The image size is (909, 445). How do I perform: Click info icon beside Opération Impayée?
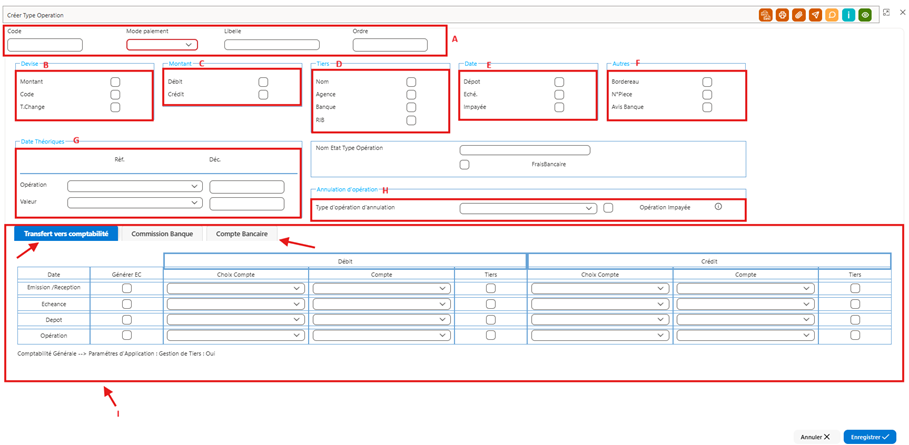(718, 206)
